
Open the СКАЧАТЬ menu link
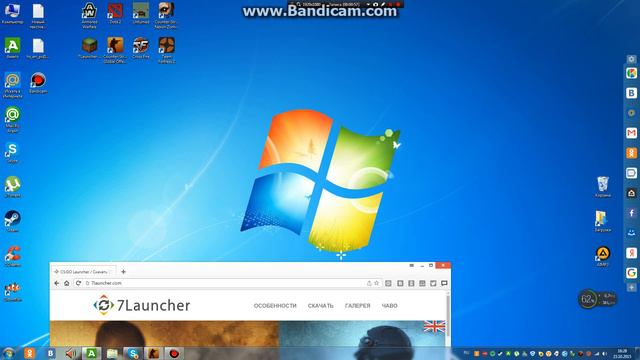tap(320, 306)
